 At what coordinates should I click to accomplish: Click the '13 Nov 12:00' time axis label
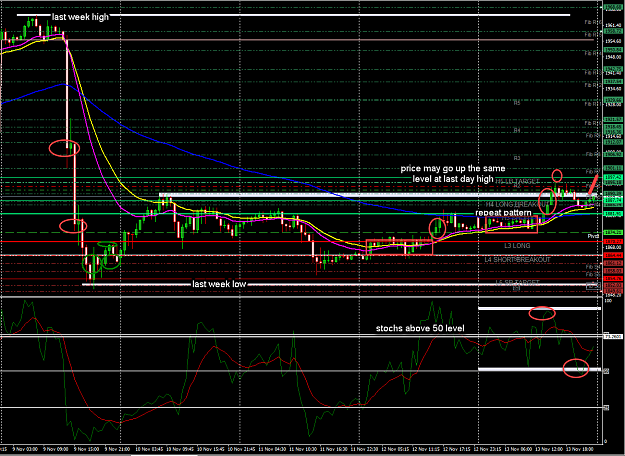point(547,449)
